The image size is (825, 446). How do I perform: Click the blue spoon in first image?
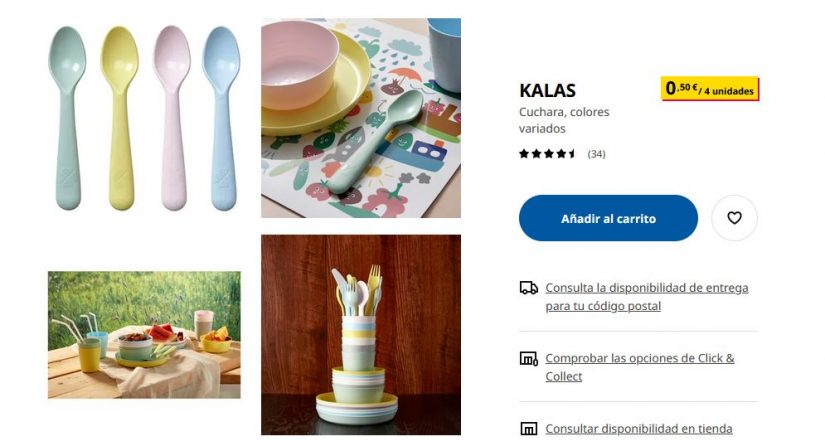[222, 118]
